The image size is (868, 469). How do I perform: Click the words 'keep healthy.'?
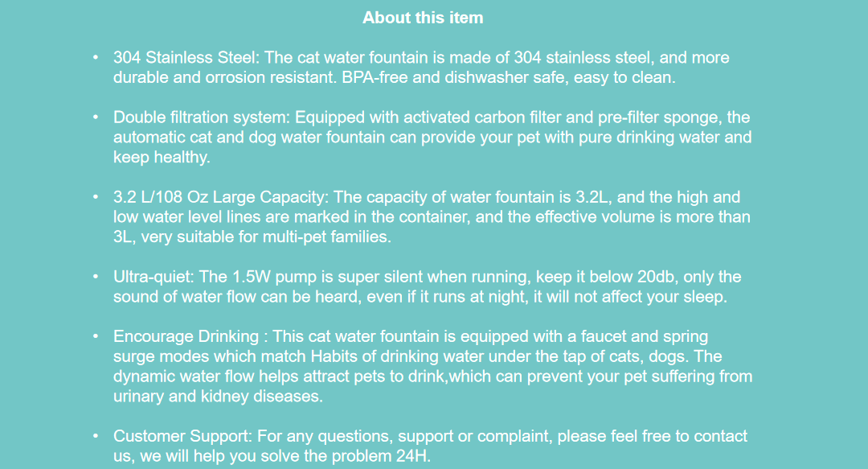pyautogui.click(x=162, y=157)
